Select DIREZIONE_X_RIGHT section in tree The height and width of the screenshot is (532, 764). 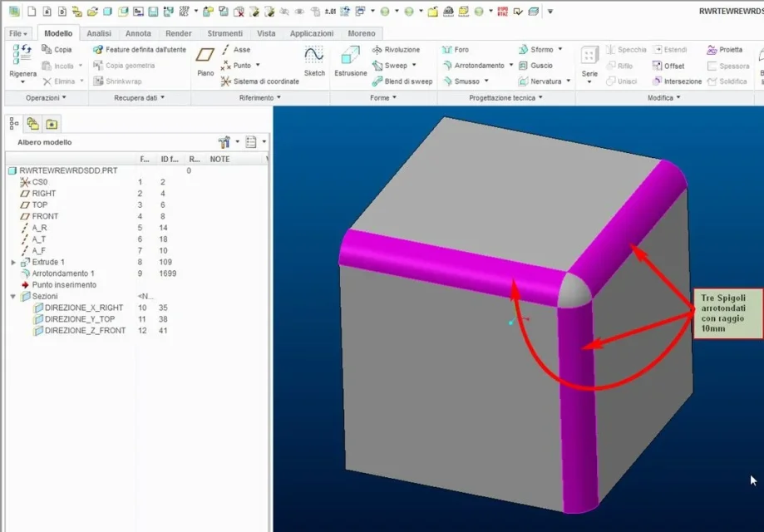83,308
